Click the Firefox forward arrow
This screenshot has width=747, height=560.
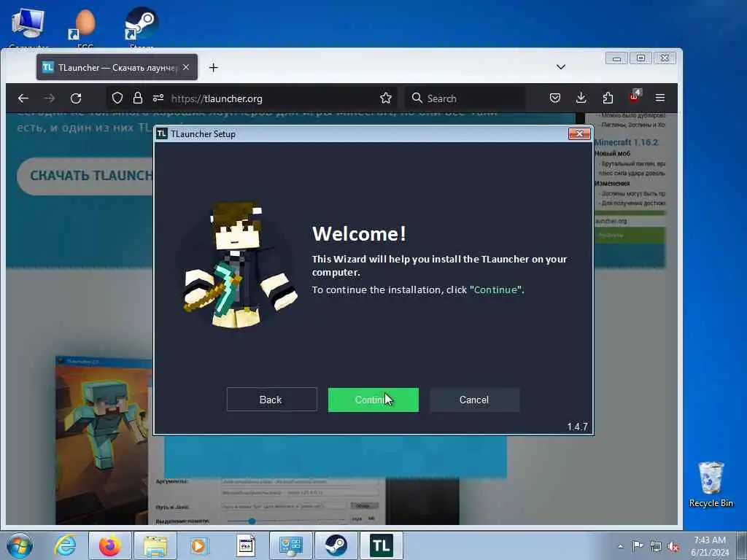(x=49, y=98)
